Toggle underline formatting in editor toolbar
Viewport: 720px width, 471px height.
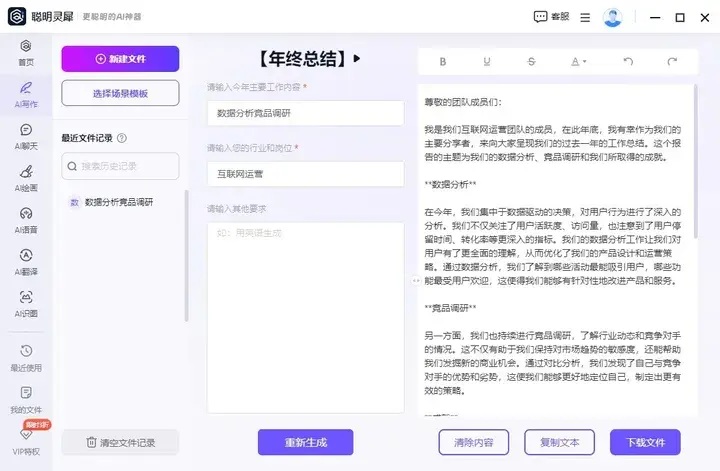487,61
